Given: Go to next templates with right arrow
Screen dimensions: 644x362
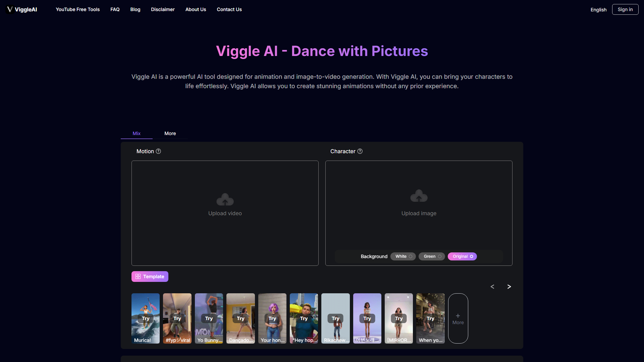Looking at the screenshot, I should [x=509, y=287].
